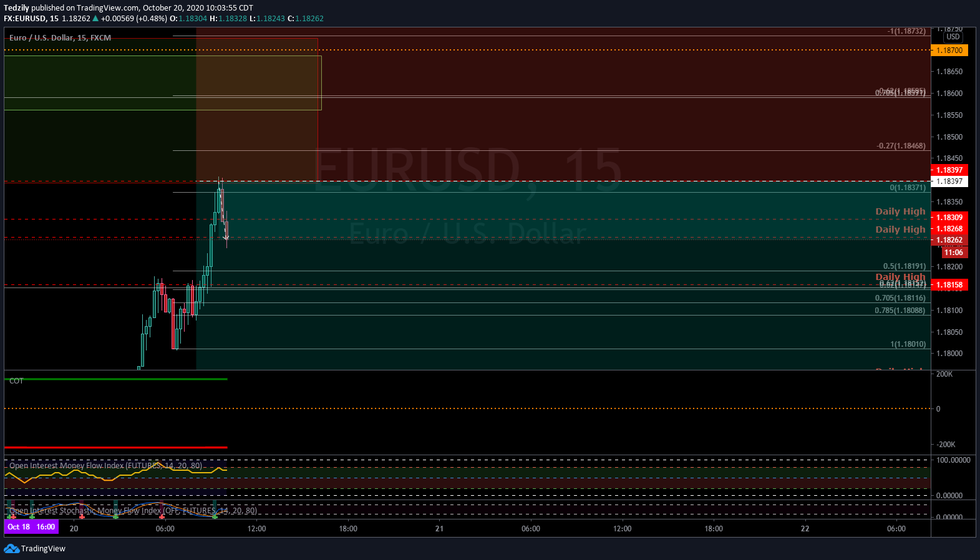Image resolution: width=980 pixels, height=560 pixels.
Task: Click the 100.00000 value on indicator scale
Action: pyautogui.click(x=953, y=460)
